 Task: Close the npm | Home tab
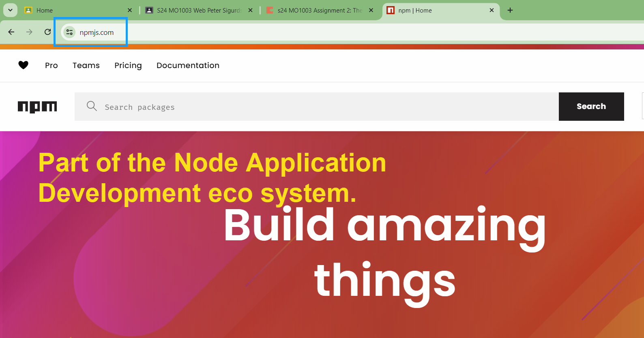[492, 10]
